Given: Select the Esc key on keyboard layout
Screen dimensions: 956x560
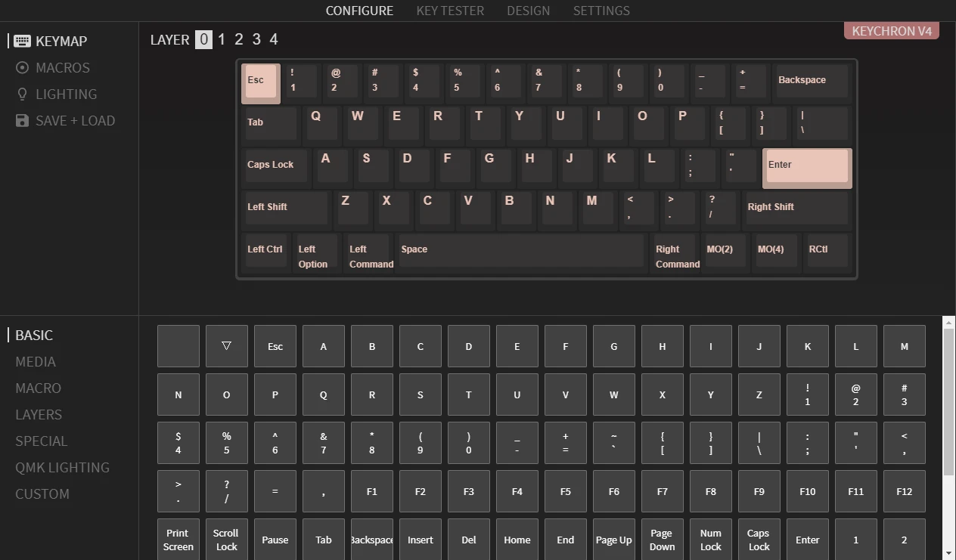Looking at the screenshot, I should (261, 83).
